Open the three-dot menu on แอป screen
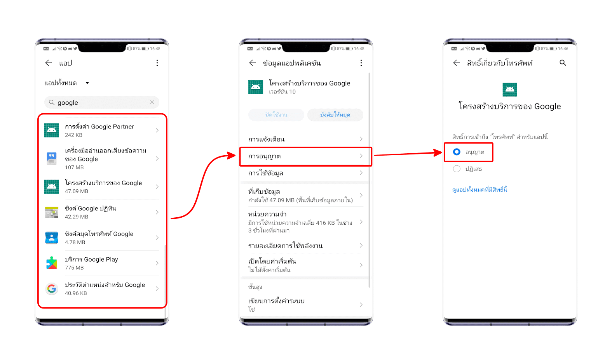The width and height of the screenshot is (612, 364). 157,63
